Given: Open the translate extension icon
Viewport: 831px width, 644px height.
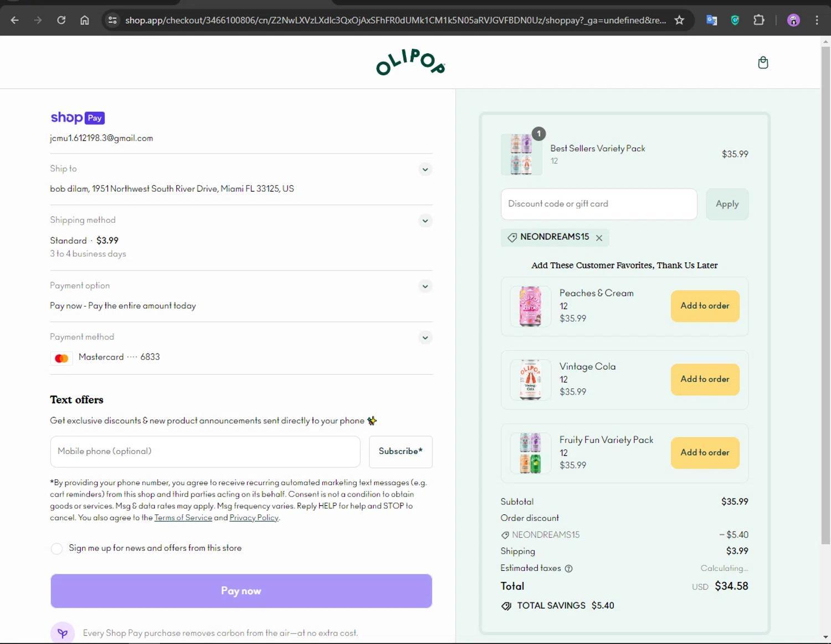Looking at the screenshot, I should (x=712, y=21).
